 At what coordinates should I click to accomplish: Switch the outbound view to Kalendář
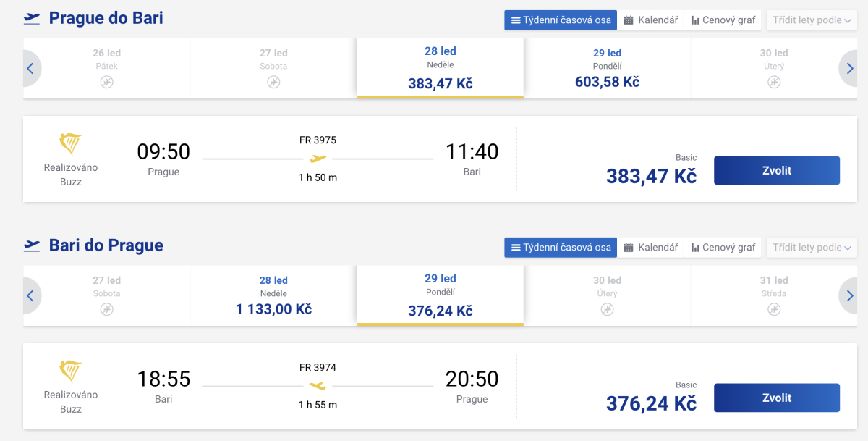click(651, 20)
